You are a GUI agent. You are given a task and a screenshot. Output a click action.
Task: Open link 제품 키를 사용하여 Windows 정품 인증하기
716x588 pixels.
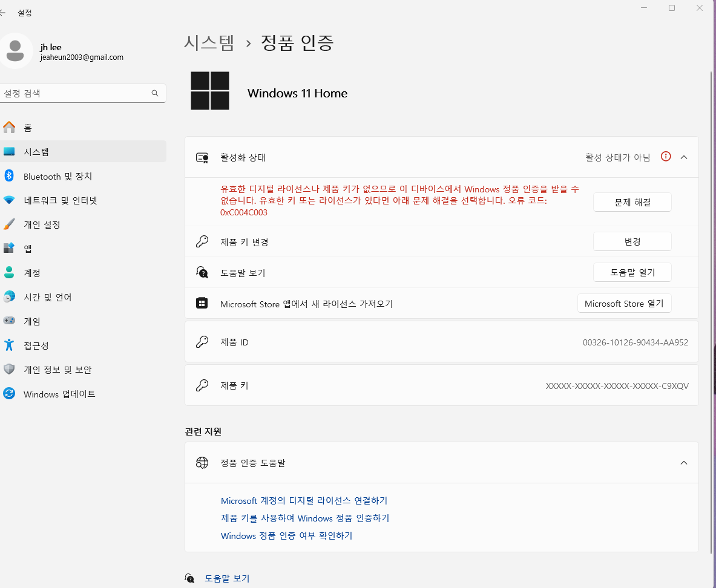point(305,518)
